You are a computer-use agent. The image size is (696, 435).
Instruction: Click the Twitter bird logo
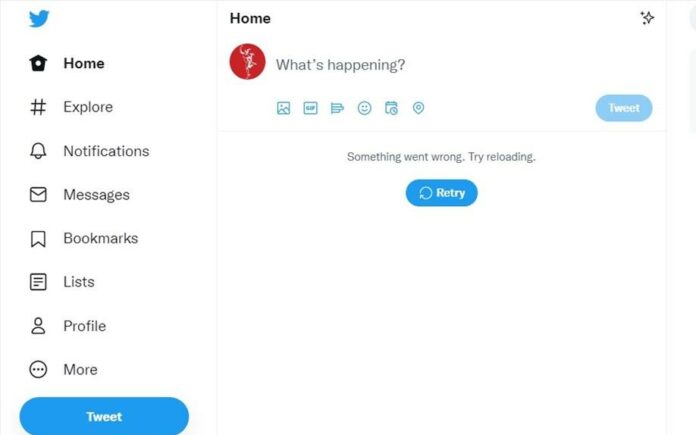(39, 19)
